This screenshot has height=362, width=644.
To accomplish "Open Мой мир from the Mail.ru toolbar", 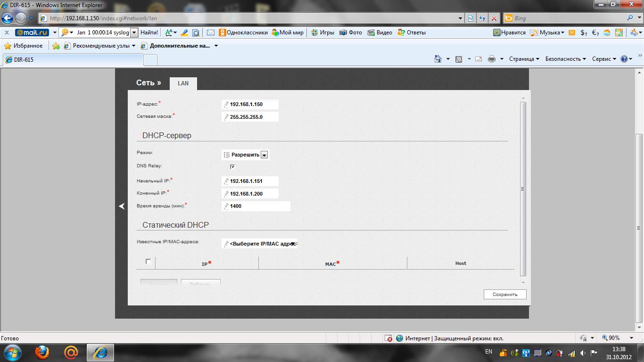I will coord(288,33).
